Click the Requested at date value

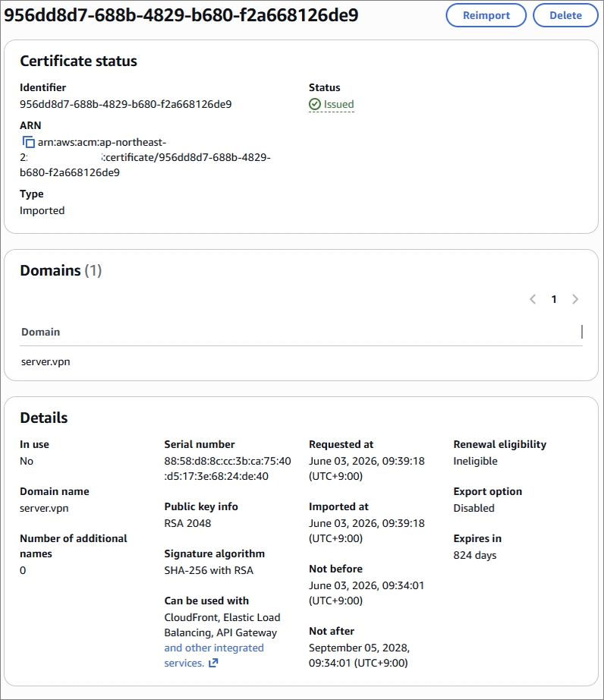click(x=366, y=468)
